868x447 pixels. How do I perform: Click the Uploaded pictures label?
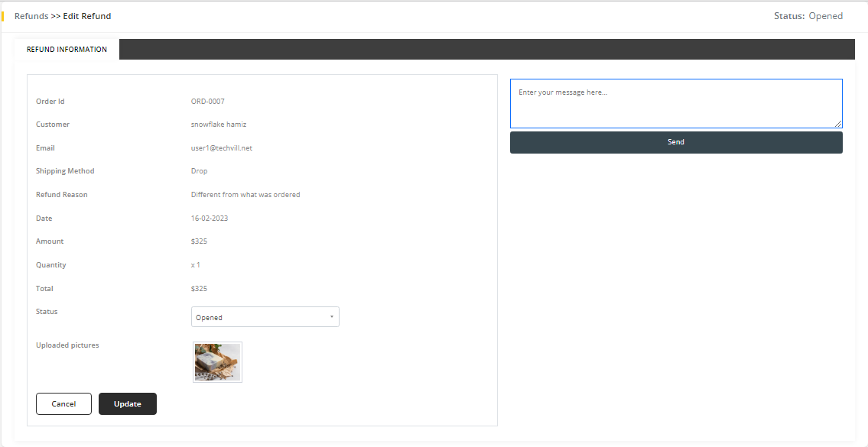67,345
